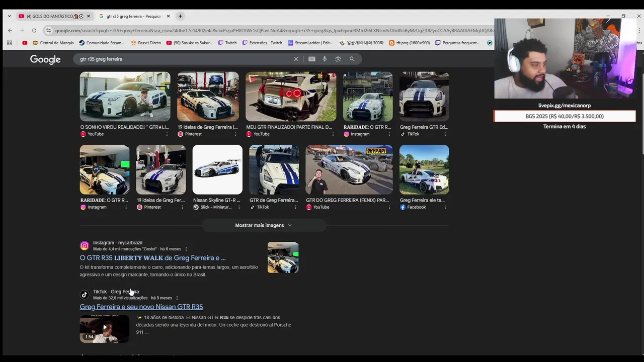Click the 19 ideias de Greg Ferreira Pinterest caption
Viewport: 644px width, 362px height.
(x=208, y=127)
